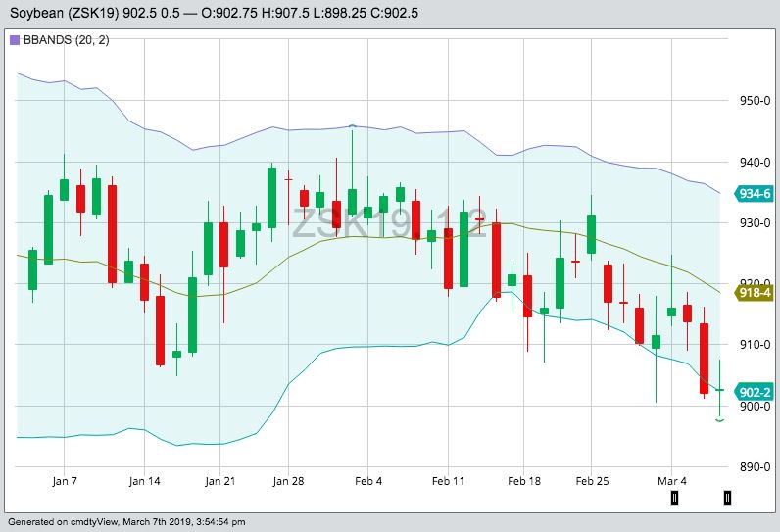Click the Feb 4 date axis label
780x532 pixels.
click(x=368, y=481)
